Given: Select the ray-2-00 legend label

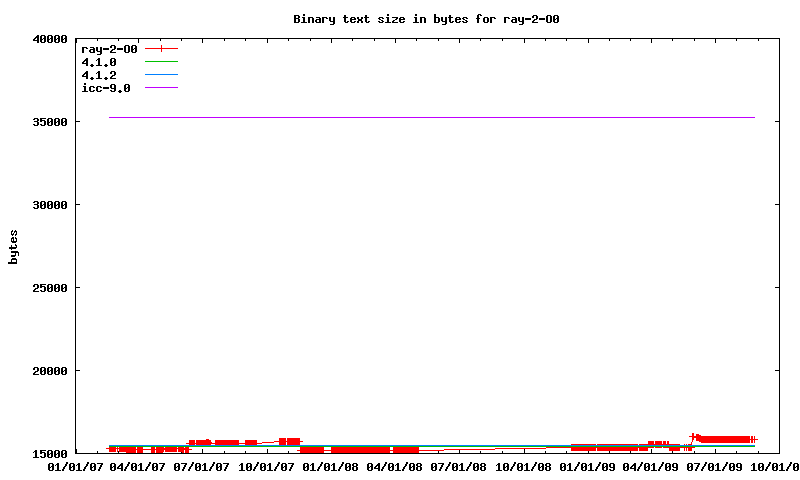Looking at the screenshot, I should point(108,49).
